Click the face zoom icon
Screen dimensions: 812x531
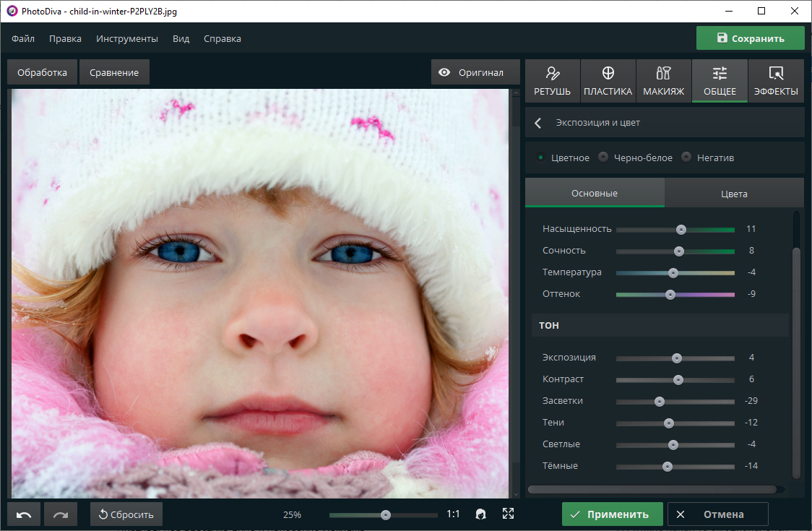480,514
